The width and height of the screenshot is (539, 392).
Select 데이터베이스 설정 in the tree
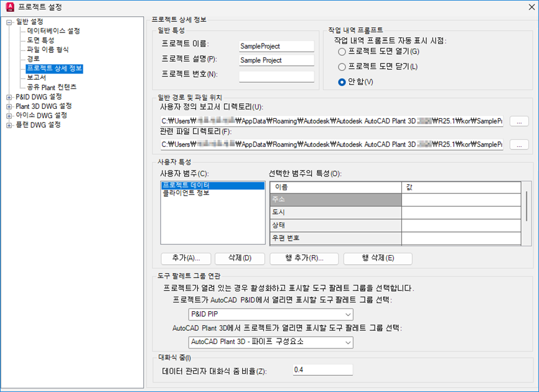[x=54, y=31]
